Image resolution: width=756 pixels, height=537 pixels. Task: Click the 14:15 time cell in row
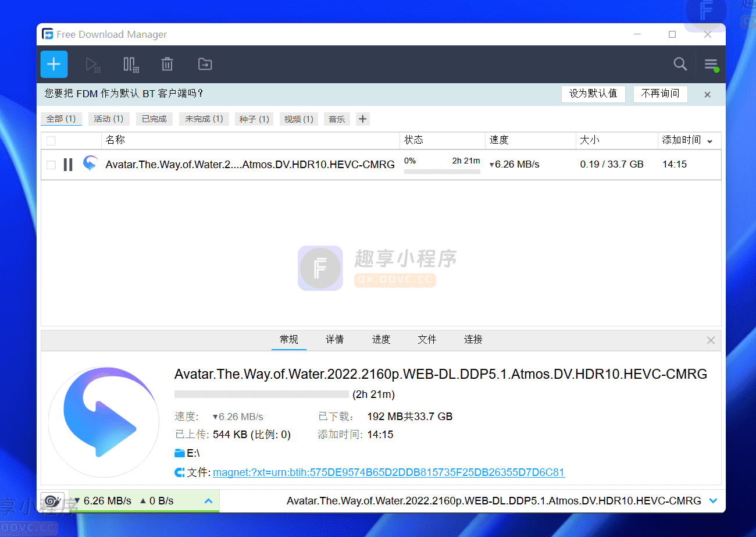coord(675,165)
